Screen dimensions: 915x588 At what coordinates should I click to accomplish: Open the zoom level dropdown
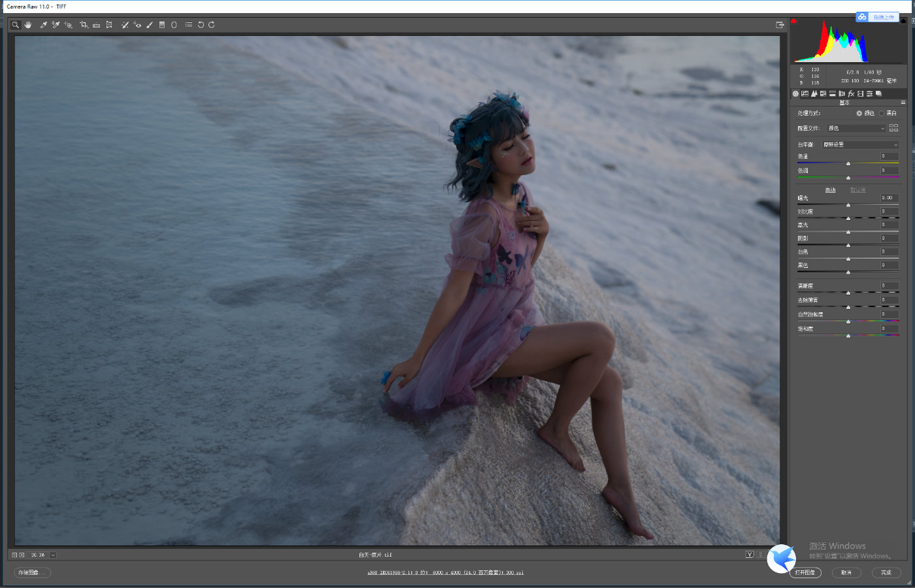[x=53, y=555]
